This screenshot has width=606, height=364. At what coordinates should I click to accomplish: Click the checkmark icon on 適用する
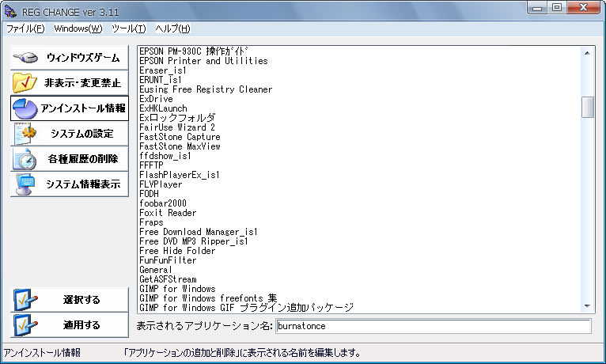(x=25, y=325)
